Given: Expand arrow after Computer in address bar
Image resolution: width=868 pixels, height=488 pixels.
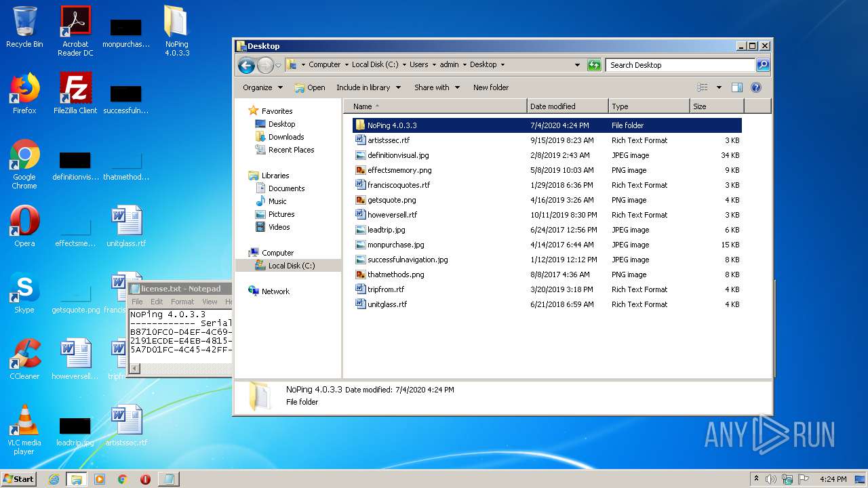Looking at the screenshot, I should [x=347, y=65].
